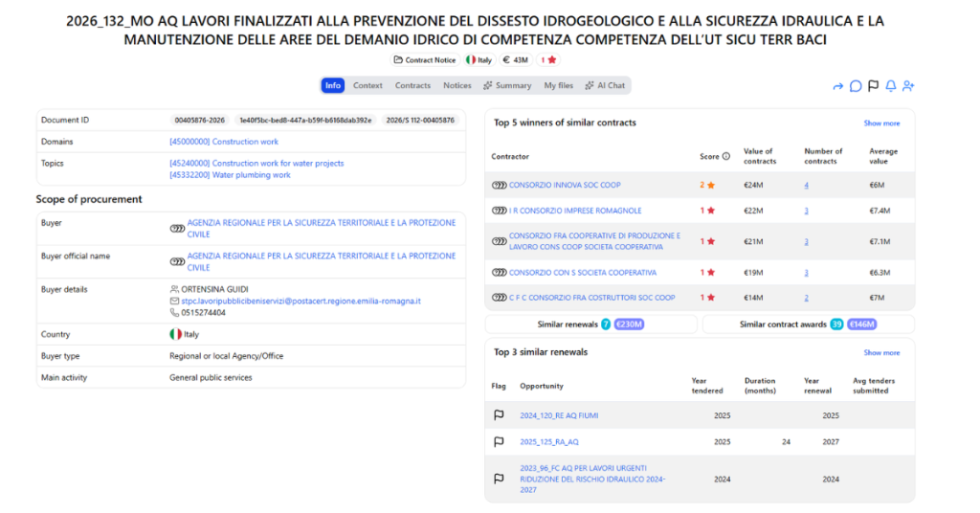Click document ID 00405876-2026
The height and width of the screenshot is (513, 980).
pos(199,120)
